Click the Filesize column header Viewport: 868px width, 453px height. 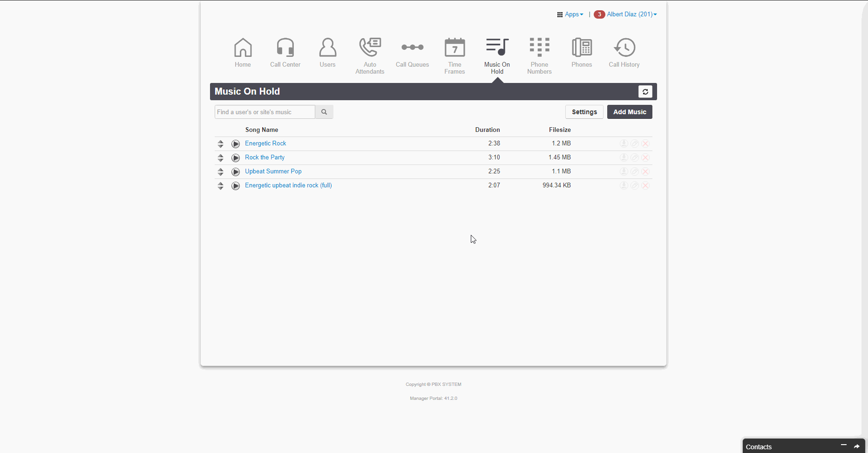560,130
